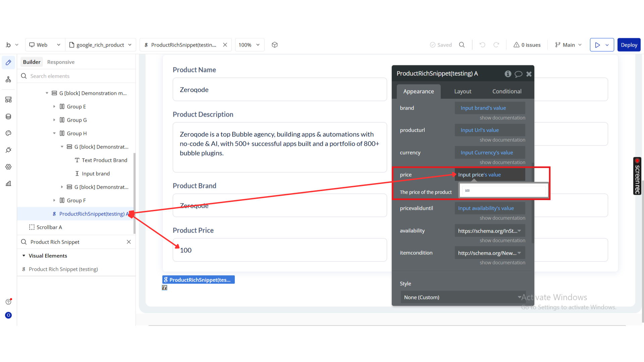Click the 3D cube icon in toolbar
This screenshot has height=362, width=644.
(x=275, y=45)
